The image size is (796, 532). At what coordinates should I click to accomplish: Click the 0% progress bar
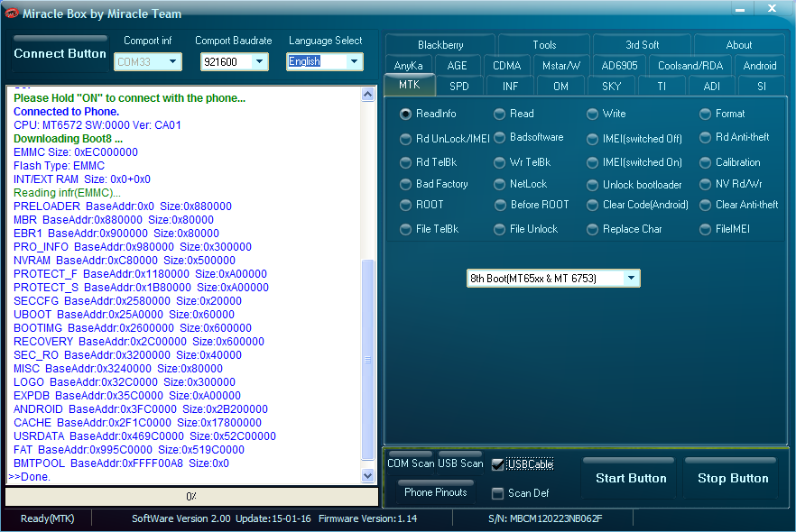click(191, 497)
